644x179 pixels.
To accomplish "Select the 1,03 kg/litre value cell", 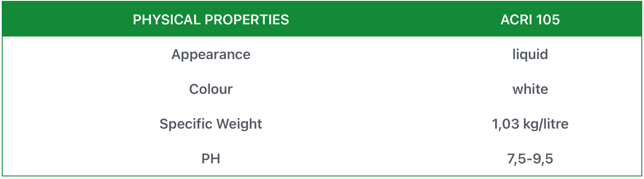I will click(x=530, y=124).
